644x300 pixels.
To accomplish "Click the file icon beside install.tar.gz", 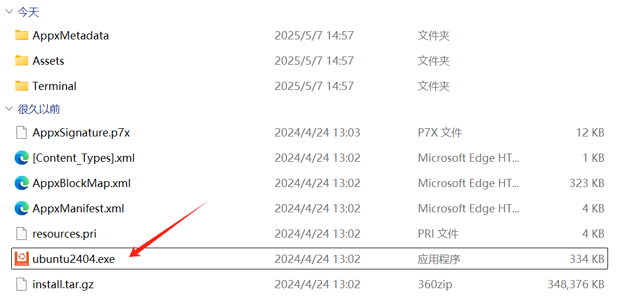I will click(21, 284).
